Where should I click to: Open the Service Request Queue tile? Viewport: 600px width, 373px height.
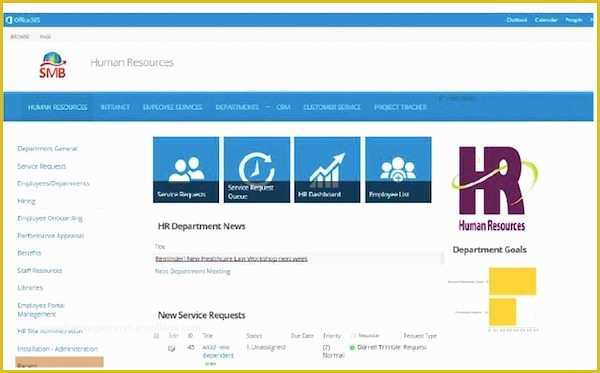tap(257, 169)
